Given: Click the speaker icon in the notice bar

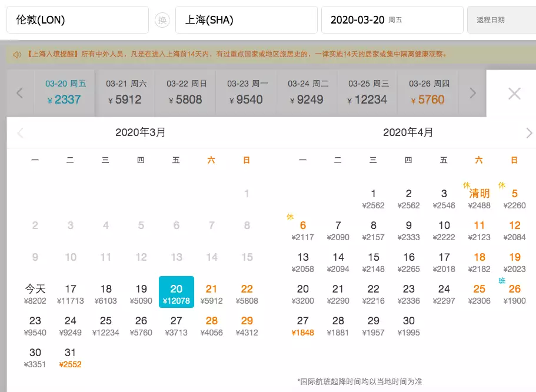Looking at the screenshot, I should pyautogui.click(x=17, y=55).
